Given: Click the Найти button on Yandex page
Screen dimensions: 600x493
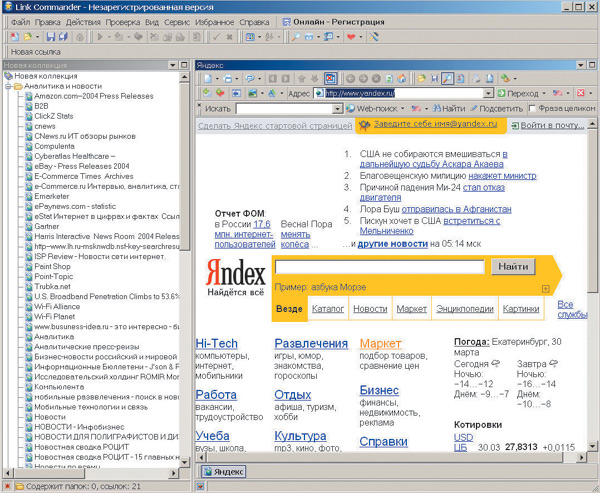Looking at the screenshot, I should click(513, 266).
